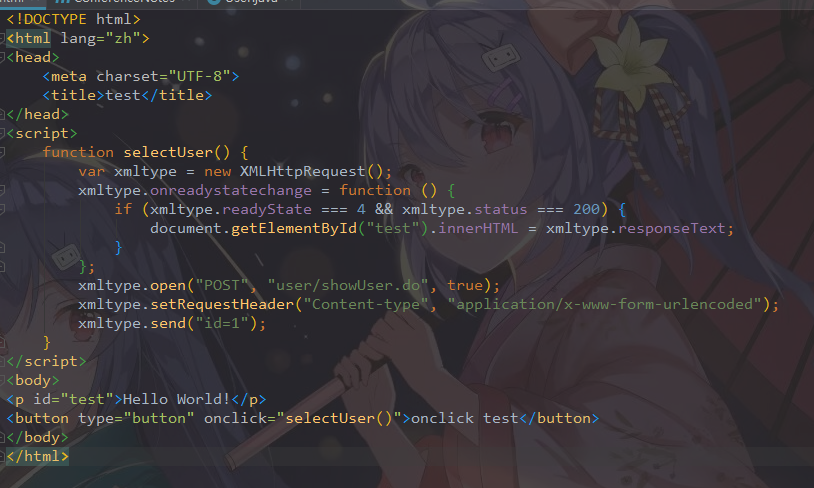This screenshot has height=488, width=814.
Task: Click the onclick="selectUser()" attribute
Action: click(x=303, y=419)
